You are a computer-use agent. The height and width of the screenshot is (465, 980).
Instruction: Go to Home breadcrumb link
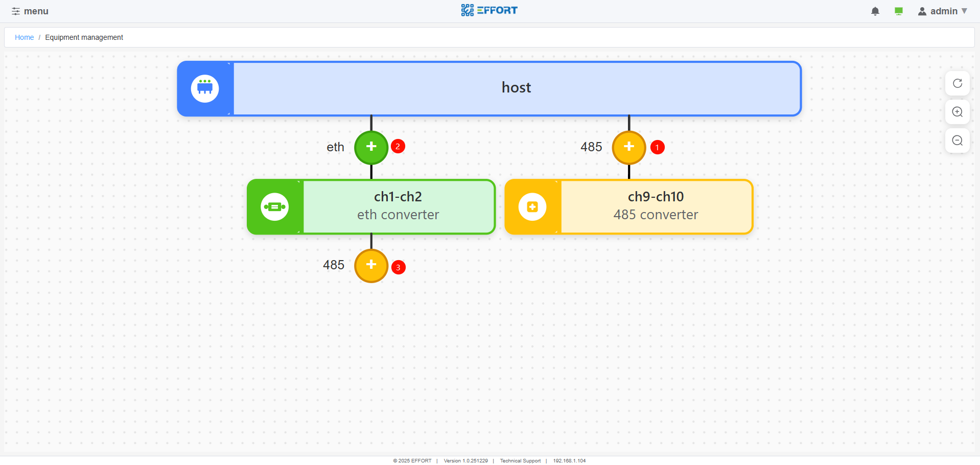point(24,37)
